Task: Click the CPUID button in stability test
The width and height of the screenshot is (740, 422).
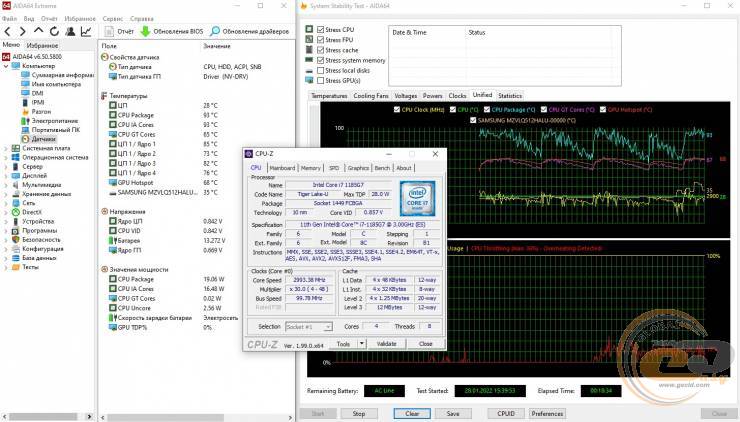Action: 506,414
